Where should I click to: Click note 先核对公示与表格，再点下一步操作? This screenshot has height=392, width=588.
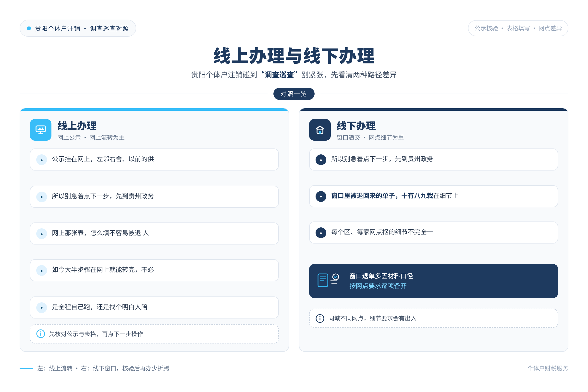click(154, 334)
